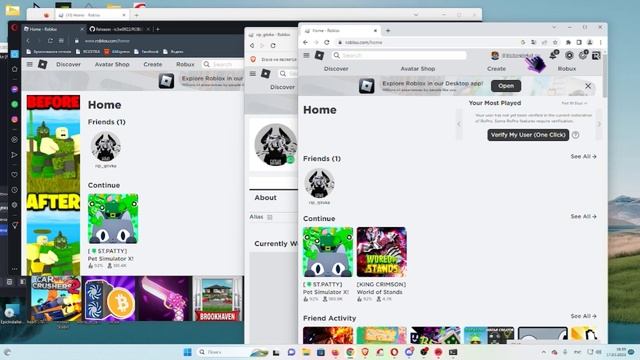The image size is (640, 360).
Task: Open Pet Simulator X thumbnail in Chrome Continue
Action: tap(328, 252)
